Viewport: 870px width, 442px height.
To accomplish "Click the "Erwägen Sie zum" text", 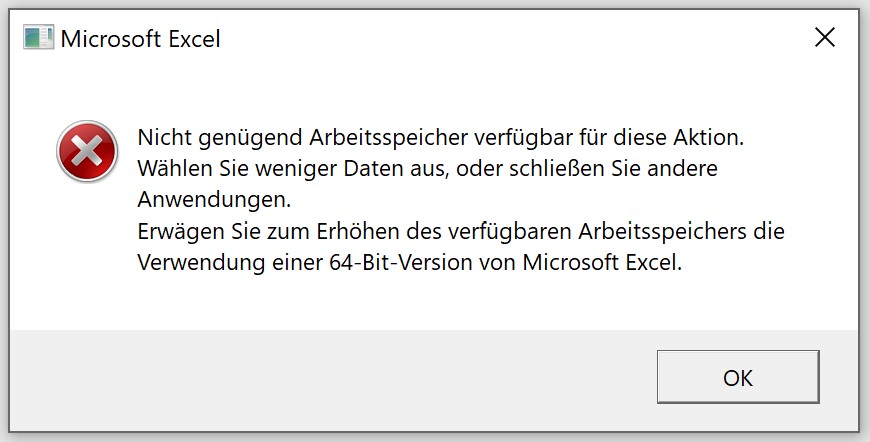I will [224, 232].
